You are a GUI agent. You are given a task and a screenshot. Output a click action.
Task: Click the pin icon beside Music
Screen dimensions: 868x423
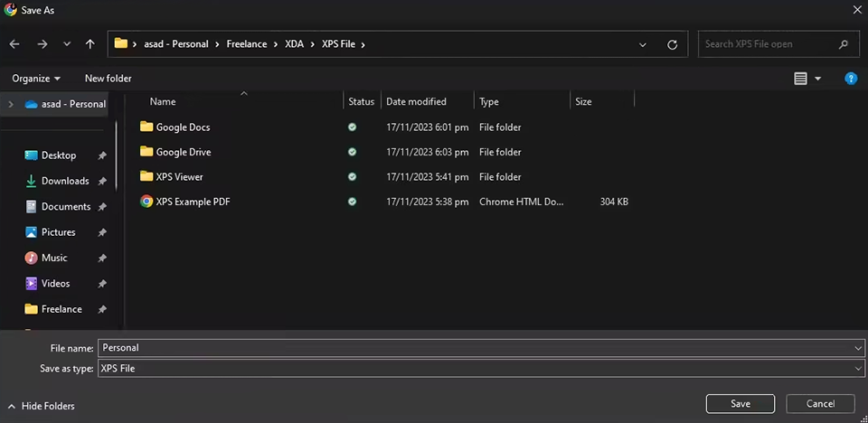coord(102,258)
